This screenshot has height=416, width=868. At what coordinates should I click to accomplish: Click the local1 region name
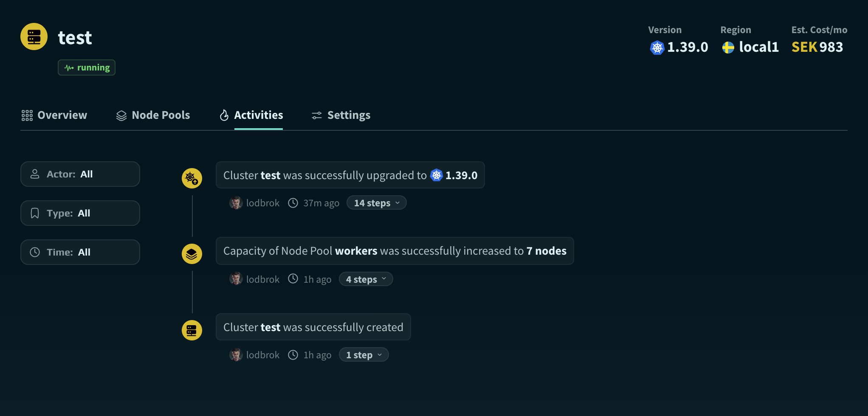coord(759,47)
